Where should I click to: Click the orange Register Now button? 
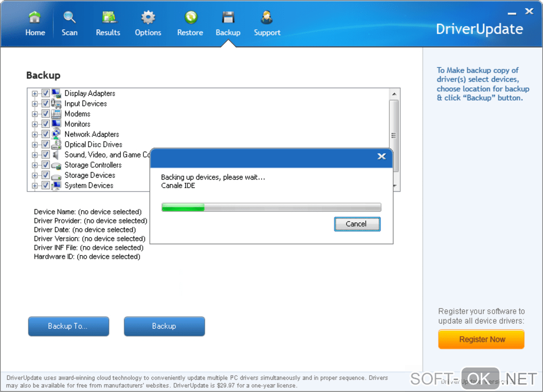coord(481,339)
